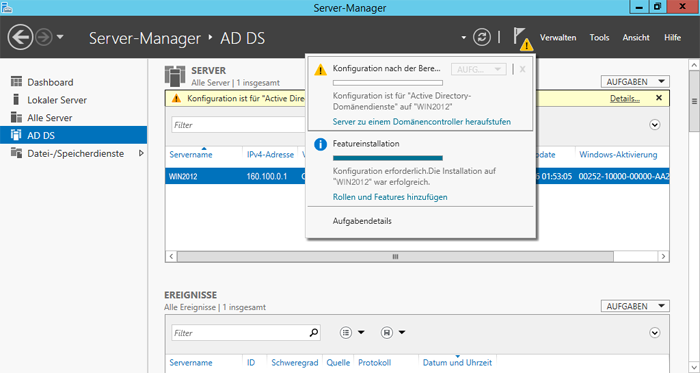This screenshot has width=700, height=373.
Task: Open the Hilfe menu
Action: [x=672, y=38]
